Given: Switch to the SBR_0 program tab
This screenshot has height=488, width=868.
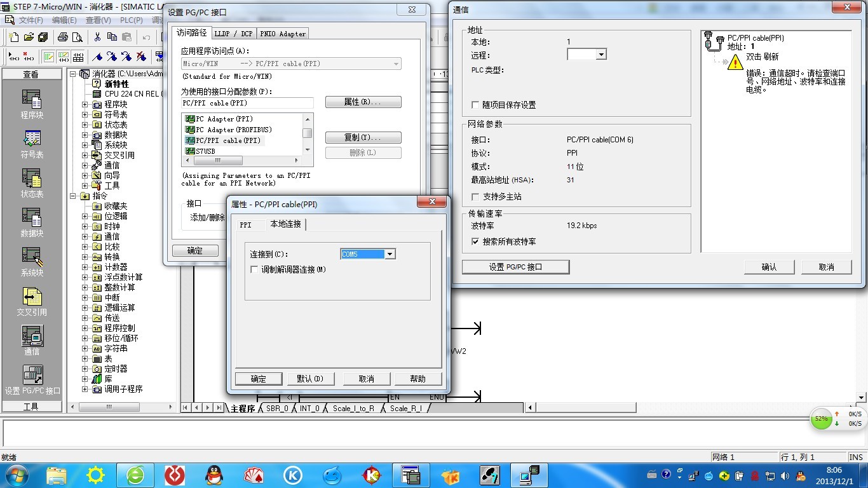Looking at the screenshot, I should 277,409.
